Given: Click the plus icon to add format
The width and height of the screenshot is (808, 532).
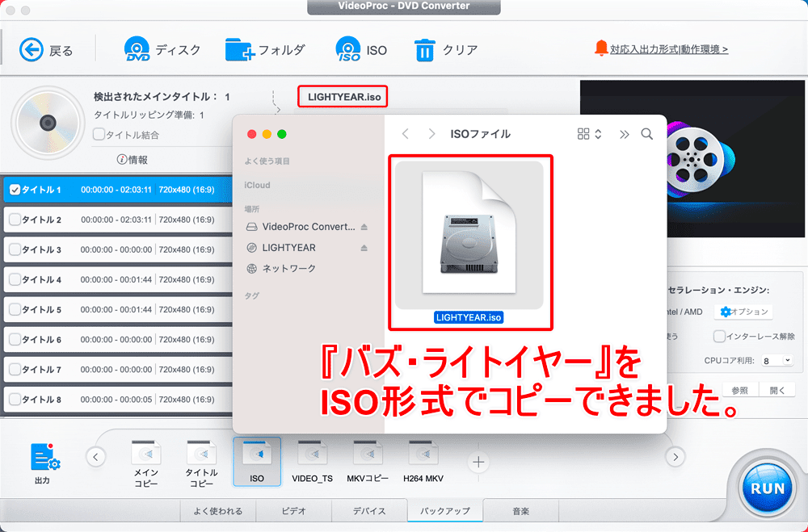Looking at the screenshot, I should [x=478, y=462].
